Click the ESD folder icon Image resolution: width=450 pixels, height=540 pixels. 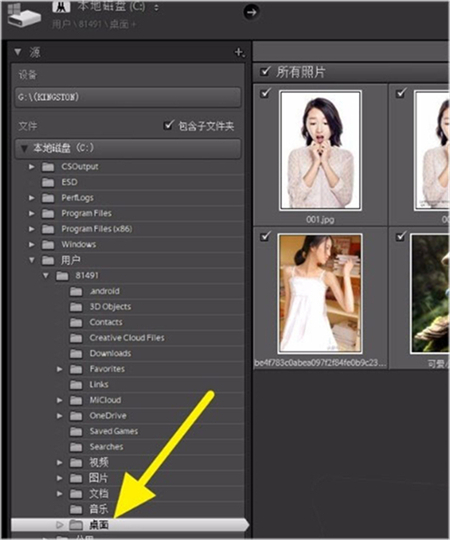pos(48,182)
